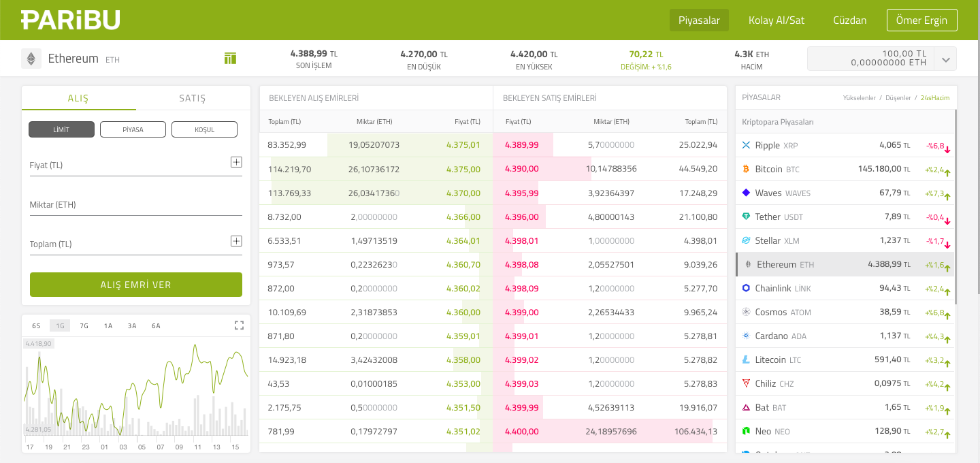Viewport: 980px width, 463px height.
Task: Click the Miktar (ETH) input field
Action: (x=136, y=204)
